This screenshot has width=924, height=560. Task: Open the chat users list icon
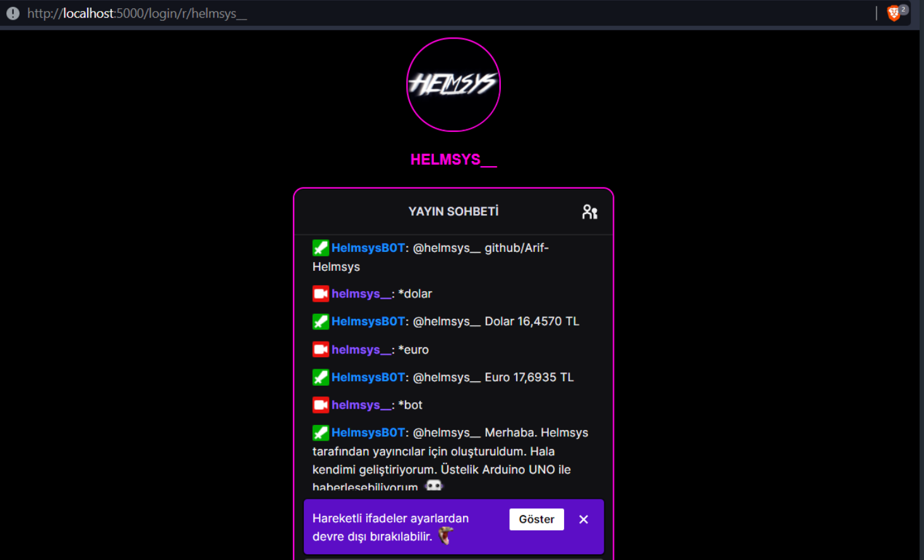(589, 211)
